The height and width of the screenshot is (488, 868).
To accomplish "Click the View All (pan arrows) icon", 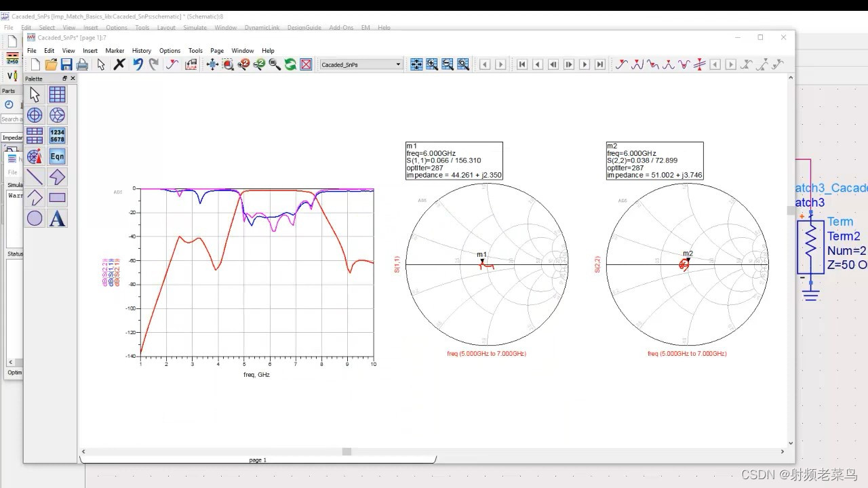I will [x=212, y=64].
